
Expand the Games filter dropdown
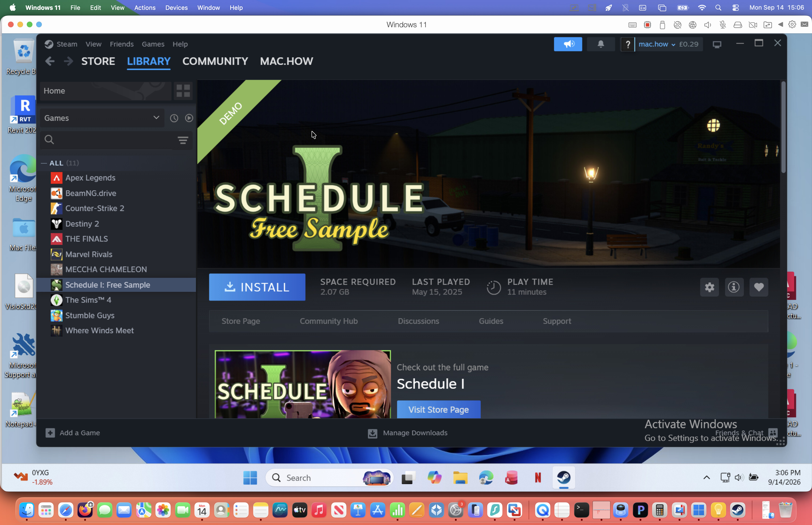[102, 118]
